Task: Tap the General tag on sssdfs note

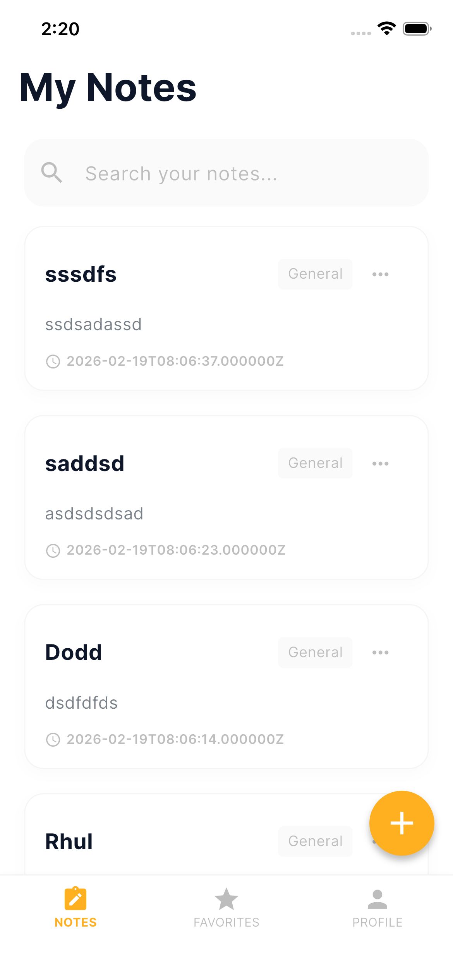Action: tap(315, 274)
